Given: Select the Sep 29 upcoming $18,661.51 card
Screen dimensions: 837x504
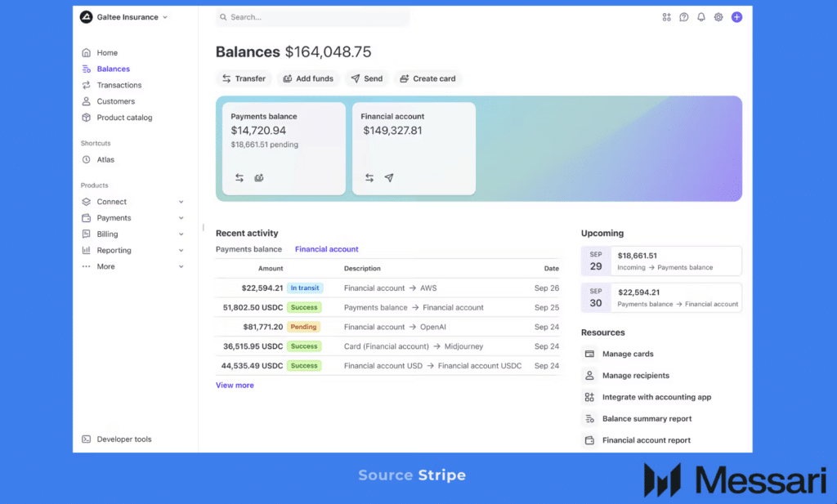Looking at the screenshot, I should coord(661,261).
